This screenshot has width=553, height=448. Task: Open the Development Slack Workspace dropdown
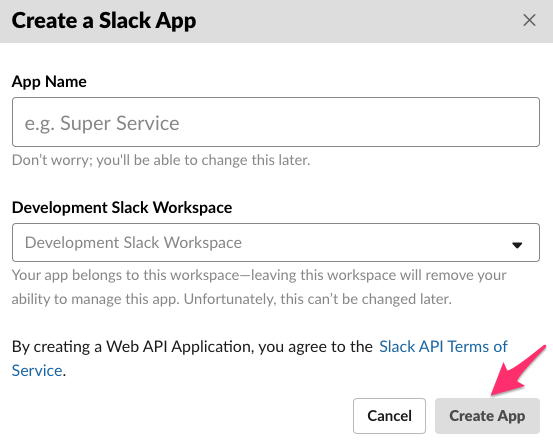(x=276, y=242)
